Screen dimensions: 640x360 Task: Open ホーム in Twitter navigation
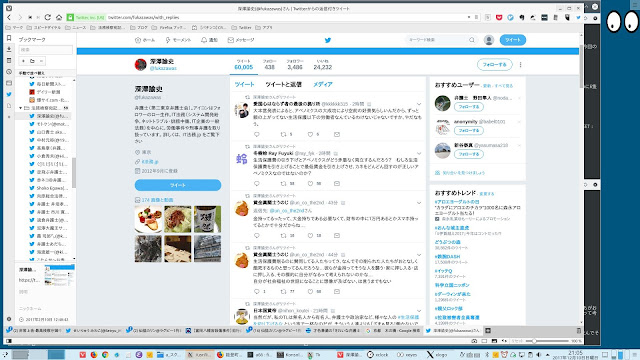145,40
